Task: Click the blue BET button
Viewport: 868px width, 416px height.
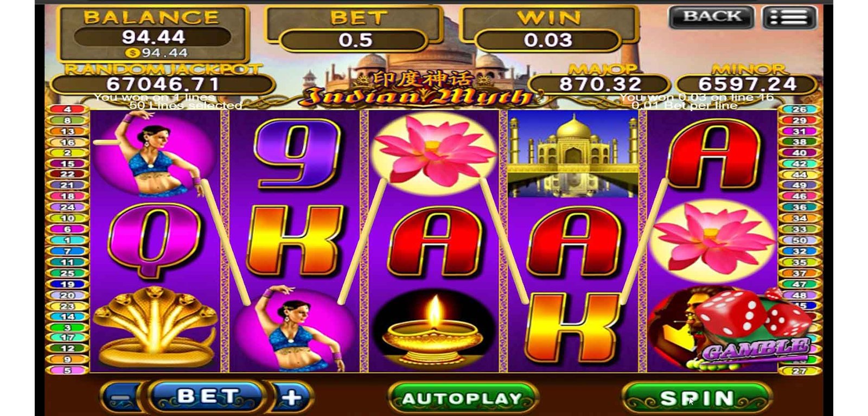Action: pyautogui.click(x=207, y=396)
